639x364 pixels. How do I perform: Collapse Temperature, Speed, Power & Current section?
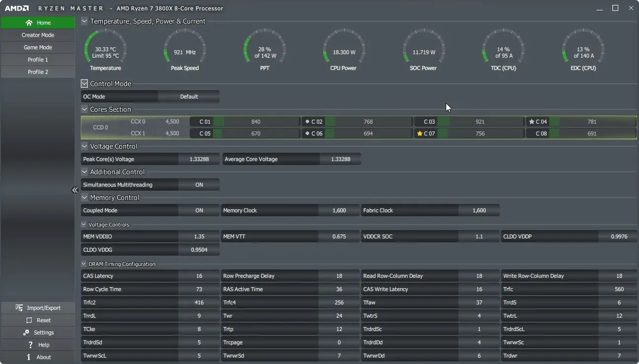tap(84, 21)
